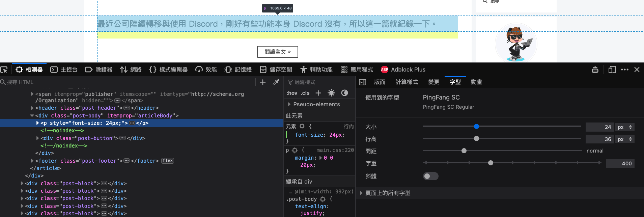Toggle the 斜體 italic switch
This screenshot has height=217, width=644.
[x=430, y=176]
